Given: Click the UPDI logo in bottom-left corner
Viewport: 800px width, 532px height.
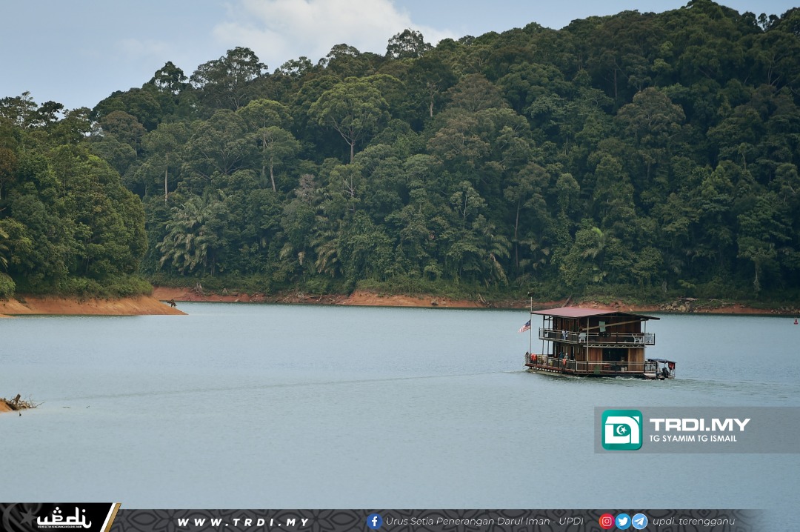Looking at the screenshot, I should pos(63,518).
